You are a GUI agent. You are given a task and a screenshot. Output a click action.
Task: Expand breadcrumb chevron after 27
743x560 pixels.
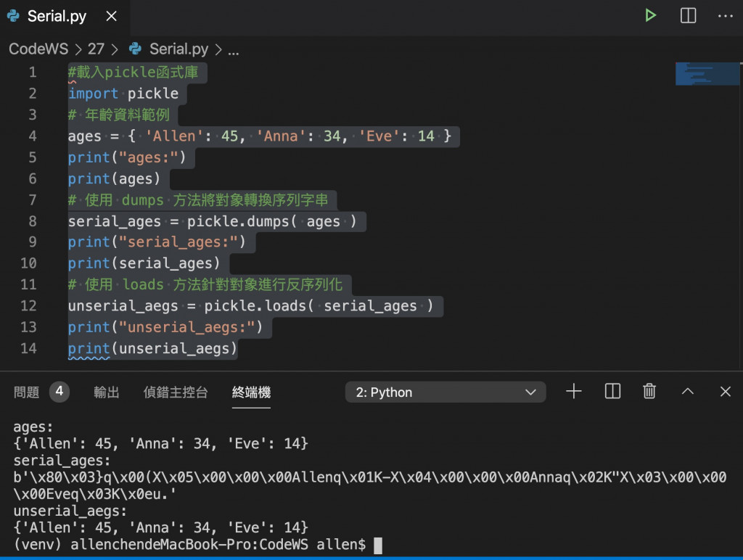[x=115, y=49]
